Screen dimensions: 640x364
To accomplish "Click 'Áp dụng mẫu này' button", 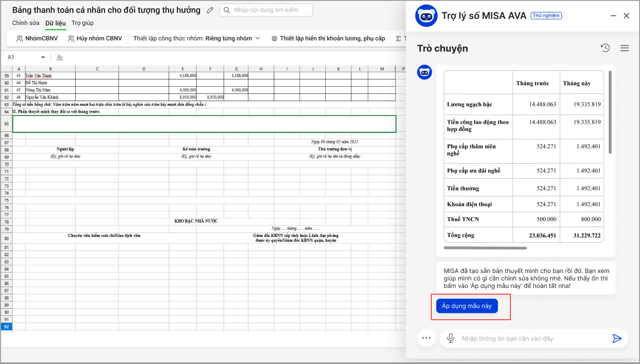I will pyautogui.click(x=467, y=306).
